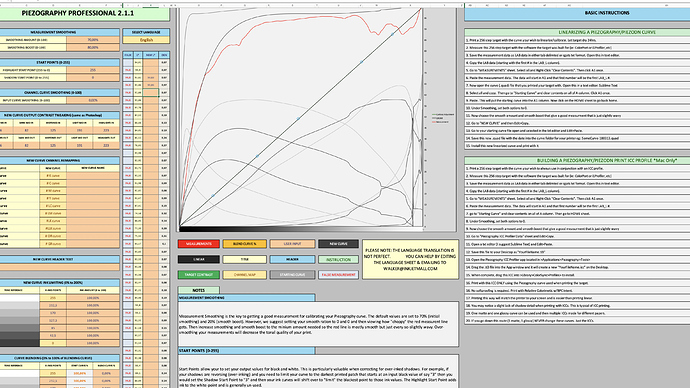Select the gray STARTING CURVE legend box
Image resolution: width=690 pixels, height=388 pixels.
coord(292,275)
